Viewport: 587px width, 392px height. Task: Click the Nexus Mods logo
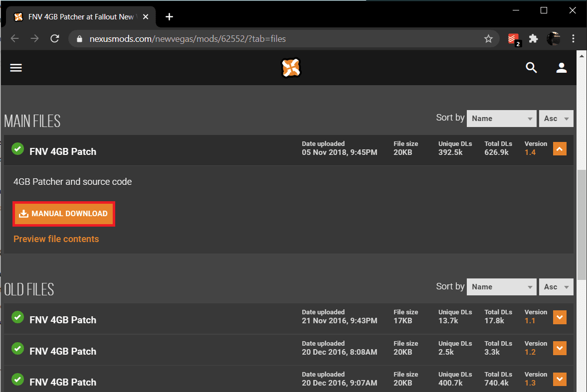(x=291, y=68)
